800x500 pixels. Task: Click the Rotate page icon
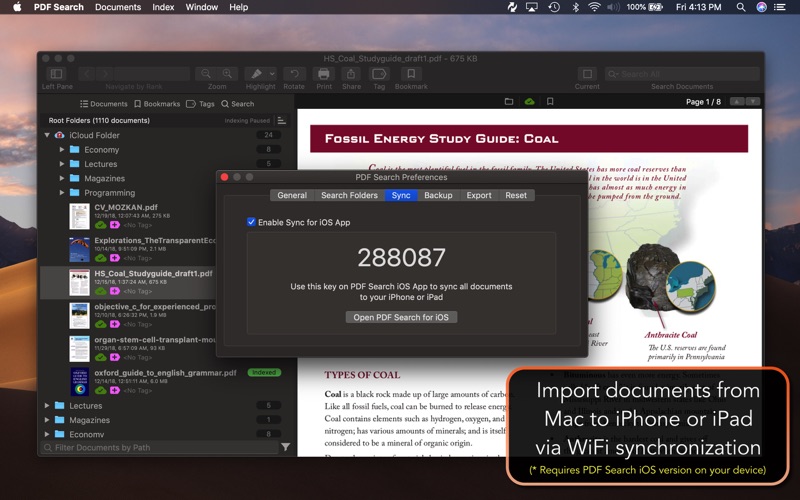pyautogui.click(x=294, y=74)
